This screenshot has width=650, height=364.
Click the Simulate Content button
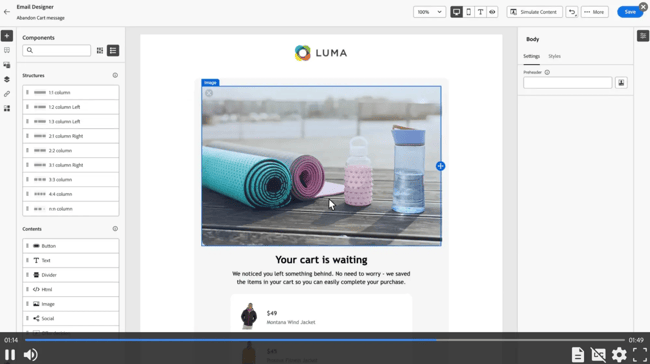click(534, 12)
